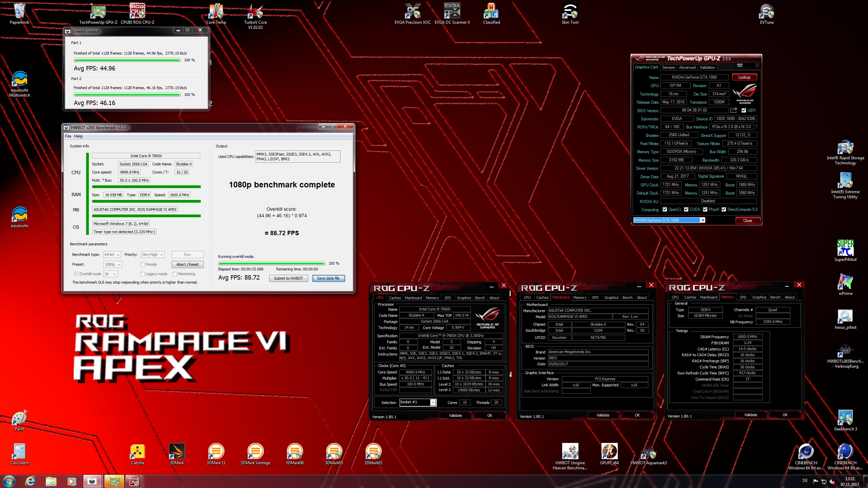Open the Preset 1080p dropdown

[x=113, y=264]
